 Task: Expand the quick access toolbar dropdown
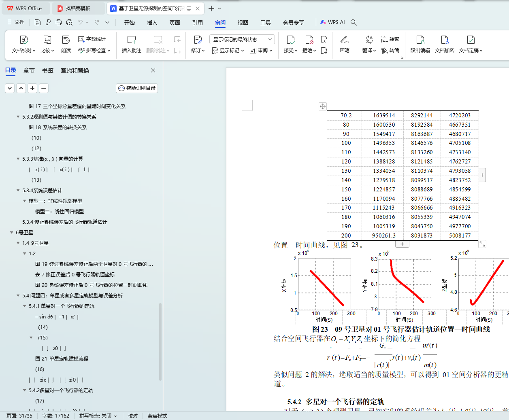tap(107, 22)
